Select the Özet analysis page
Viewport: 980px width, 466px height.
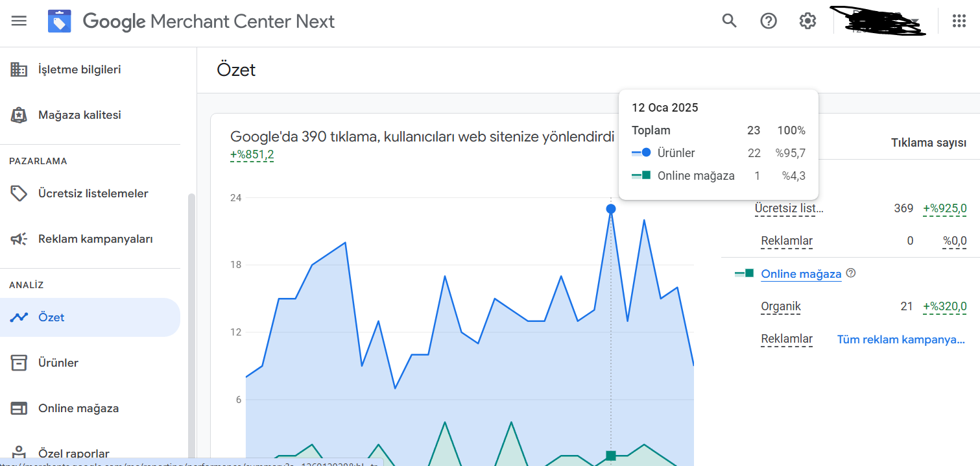pyautogui.click(x=90, y=317)
